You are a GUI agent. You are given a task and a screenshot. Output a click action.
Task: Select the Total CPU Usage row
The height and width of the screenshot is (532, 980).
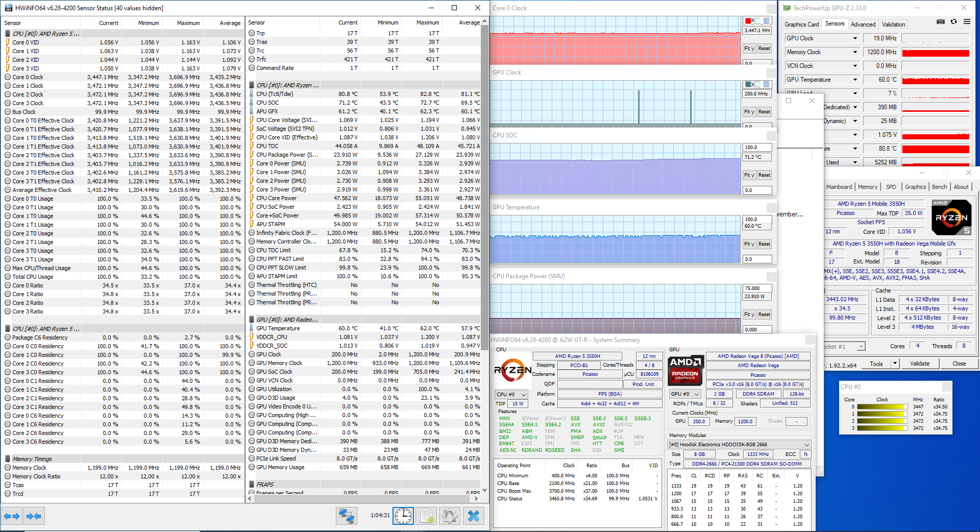[x=122, y=277]
